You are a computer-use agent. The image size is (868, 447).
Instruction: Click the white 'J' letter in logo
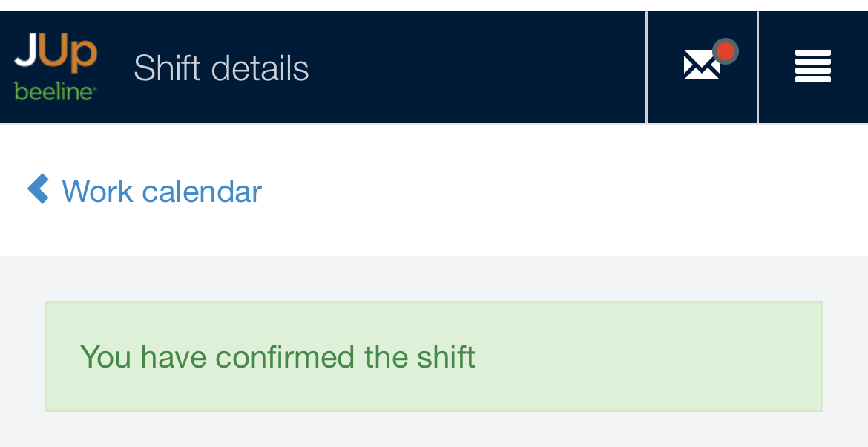[x=27, y=52]
